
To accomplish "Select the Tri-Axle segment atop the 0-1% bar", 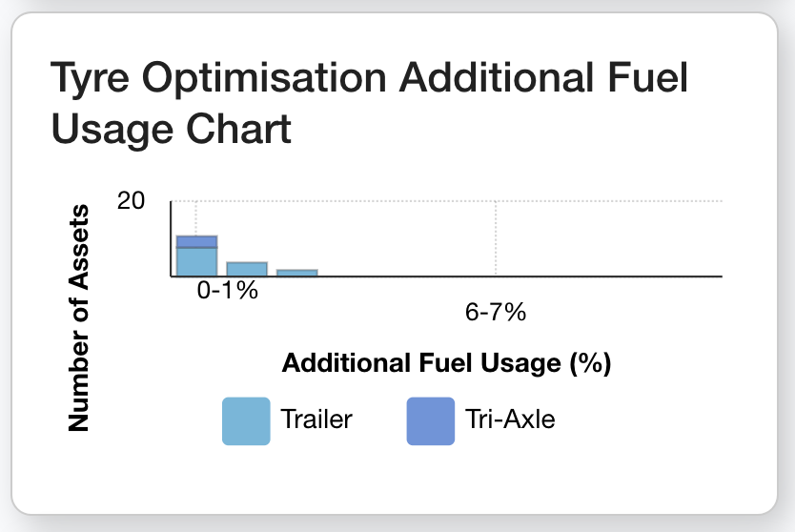I will (x=196, y=241).
